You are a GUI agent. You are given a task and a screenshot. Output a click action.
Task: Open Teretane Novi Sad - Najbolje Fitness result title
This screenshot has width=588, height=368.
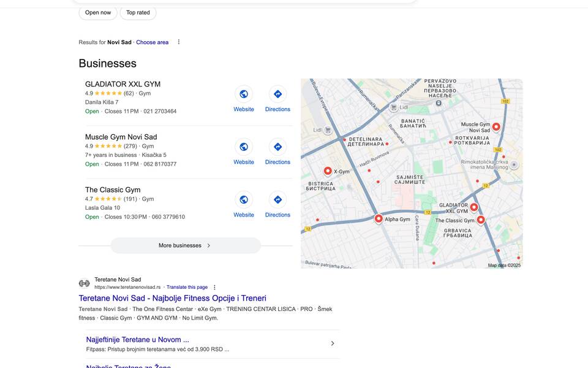(x=172, y=298)
